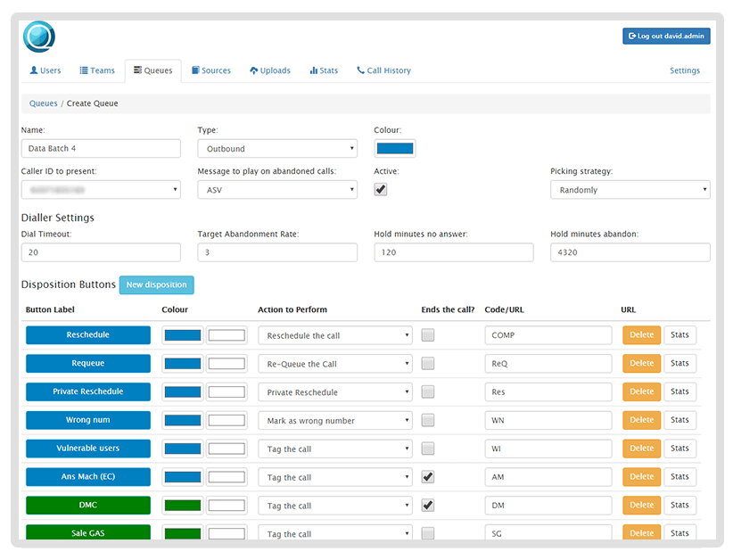Expand the Picking strategy dropdown
Viewport: 733px width, 560px height.
click(630, 189)
